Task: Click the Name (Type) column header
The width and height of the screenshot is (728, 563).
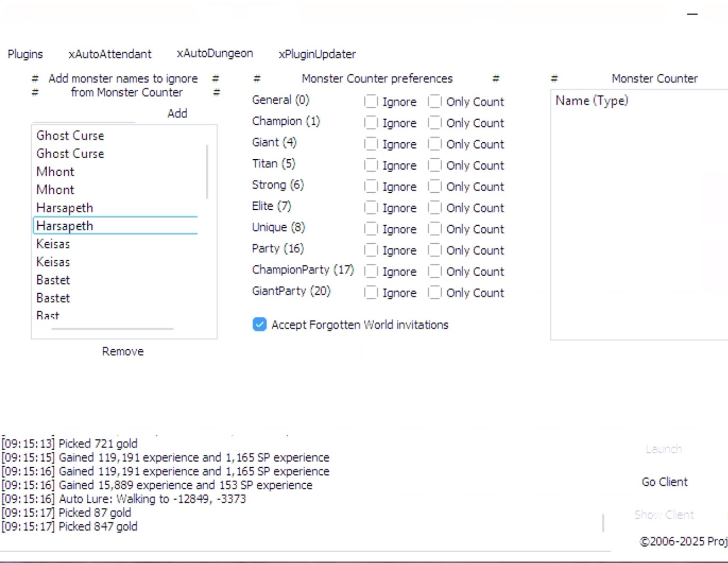Action: coord(592,101)
